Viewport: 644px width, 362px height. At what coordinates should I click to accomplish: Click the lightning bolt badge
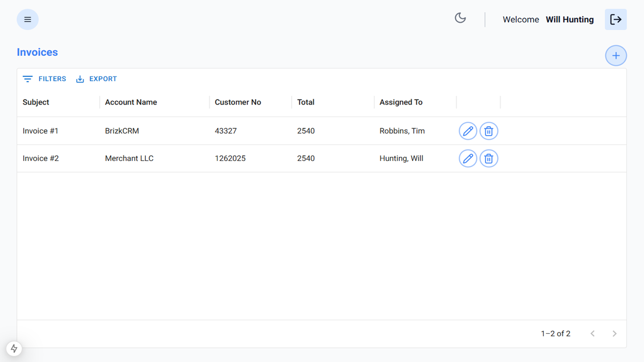pyautogui.click(x=14, y=348)
